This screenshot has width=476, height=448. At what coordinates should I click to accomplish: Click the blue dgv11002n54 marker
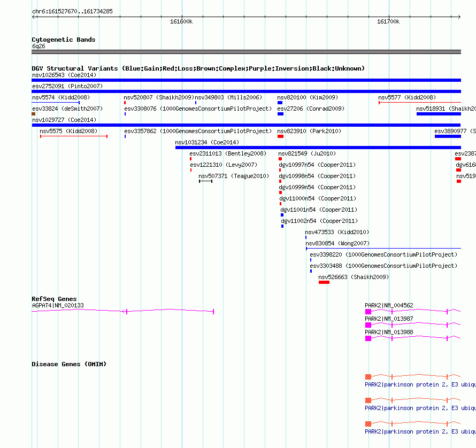(282, 226)
